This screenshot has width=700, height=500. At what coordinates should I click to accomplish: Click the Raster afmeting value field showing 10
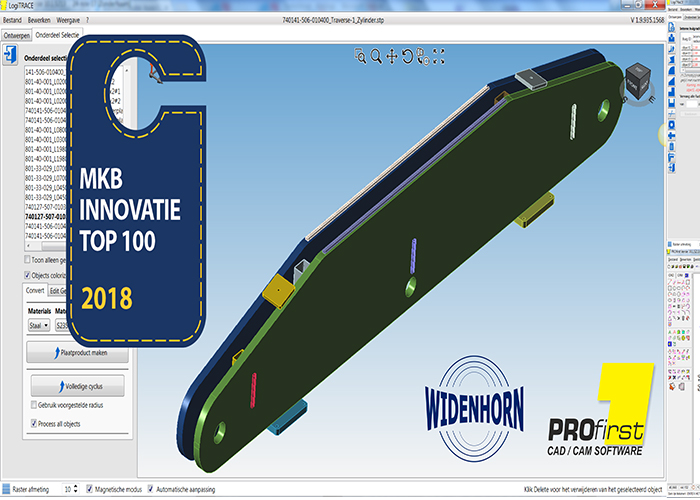67,489
